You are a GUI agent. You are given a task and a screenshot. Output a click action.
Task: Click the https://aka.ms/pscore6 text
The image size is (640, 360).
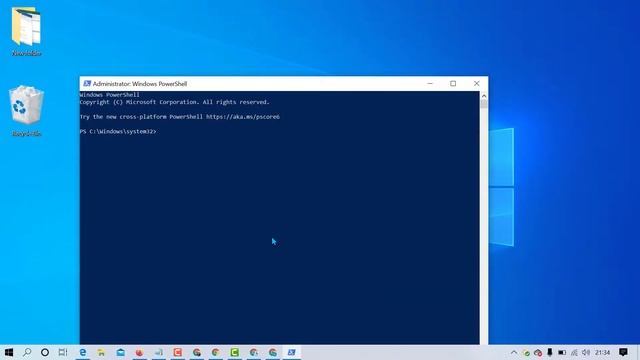coord(243,117)
